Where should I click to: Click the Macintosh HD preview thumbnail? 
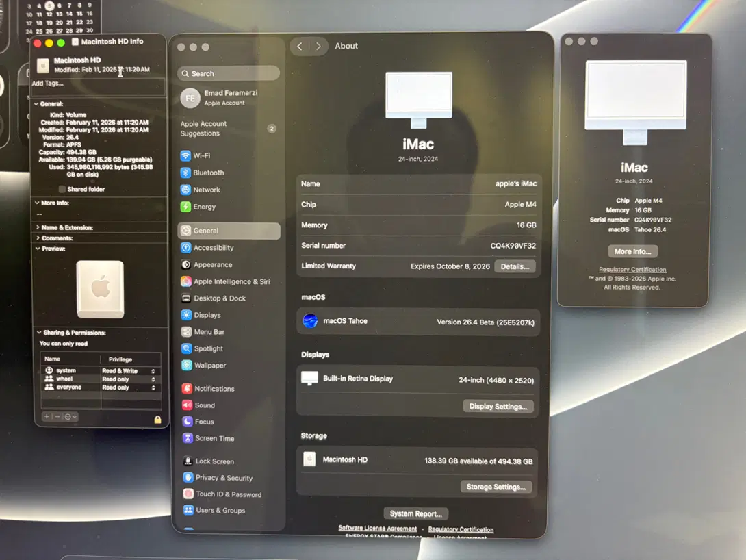[x=101, y=289]
